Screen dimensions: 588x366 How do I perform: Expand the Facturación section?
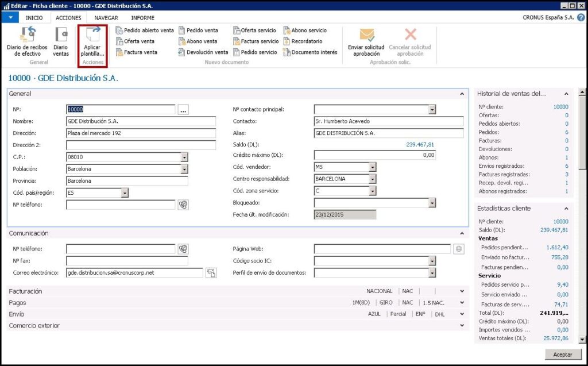[462, 291]
